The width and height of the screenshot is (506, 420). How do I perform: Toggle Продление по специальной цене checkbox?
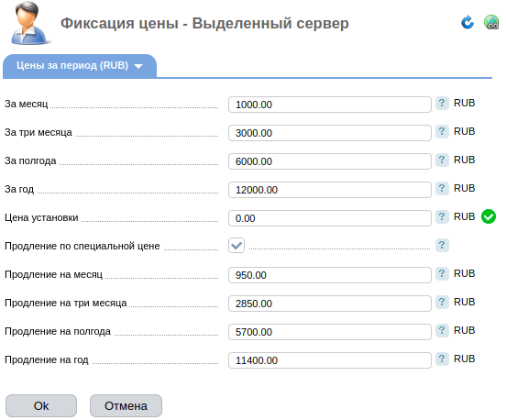click(x=236, y=246)
